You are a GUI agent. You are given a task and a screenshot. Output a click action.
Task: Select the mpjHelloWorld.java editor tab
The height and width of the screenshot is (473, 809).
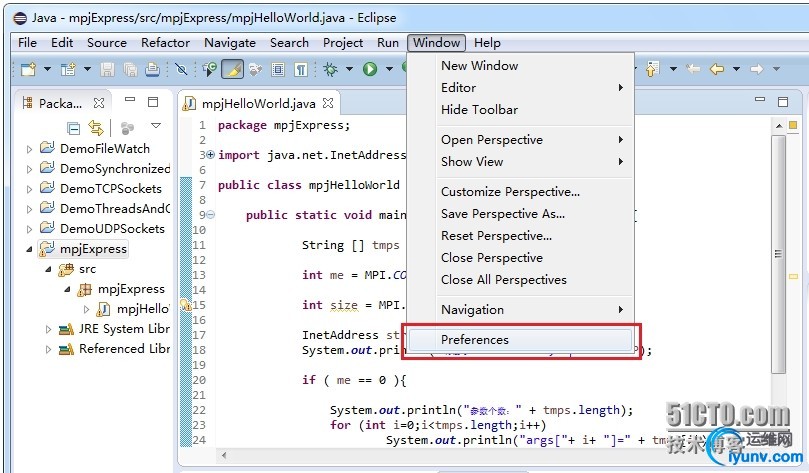tap(258, 104)
